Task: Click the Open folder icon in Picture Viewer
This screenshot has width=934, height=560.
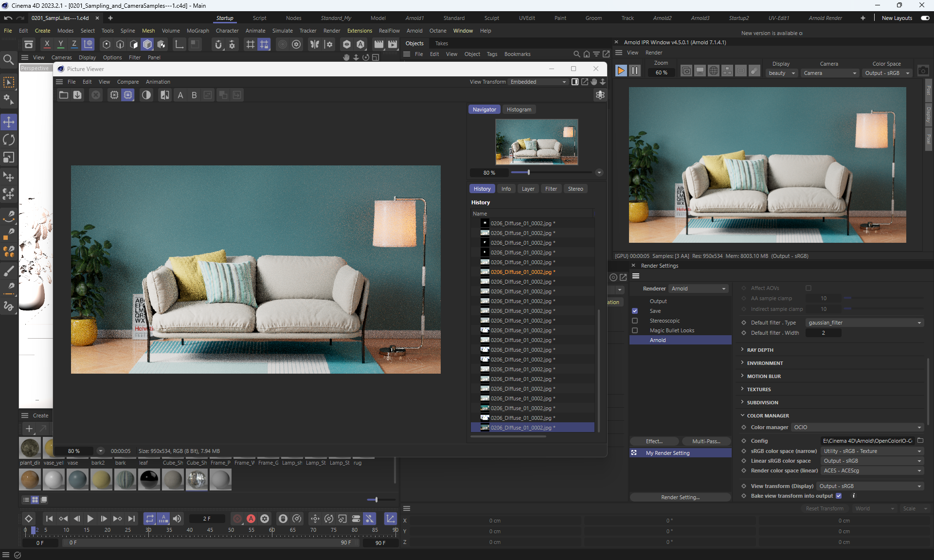Action: tap(64, 95)
